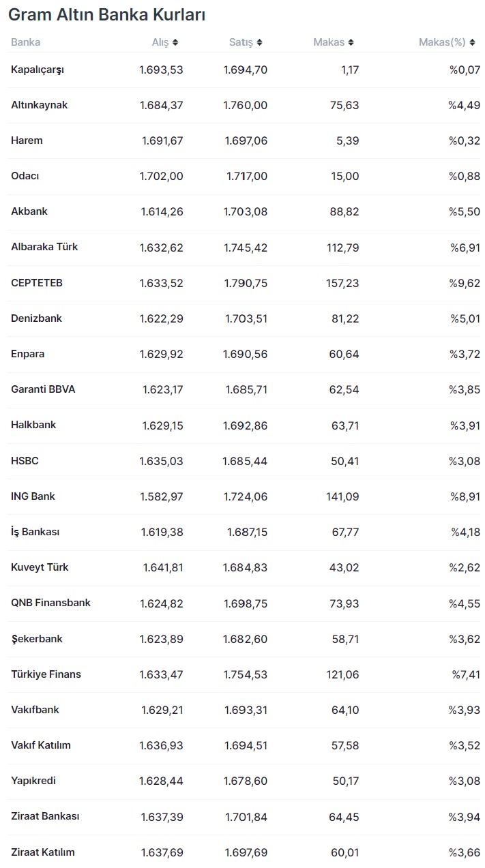Open the Vakıf Katılım entry
Viewport: 485px width, 868px height.
click(41, 745)
